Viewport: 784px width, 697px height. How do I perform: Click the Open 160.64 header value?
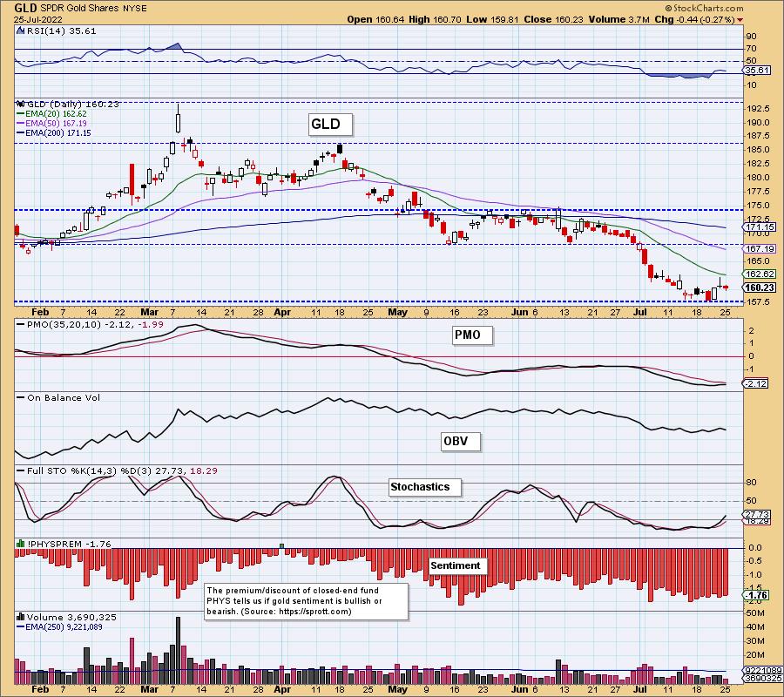pos(376,19)
